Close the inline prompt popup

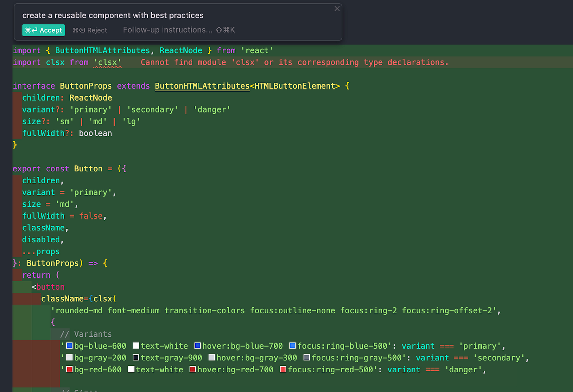(337, 9)
